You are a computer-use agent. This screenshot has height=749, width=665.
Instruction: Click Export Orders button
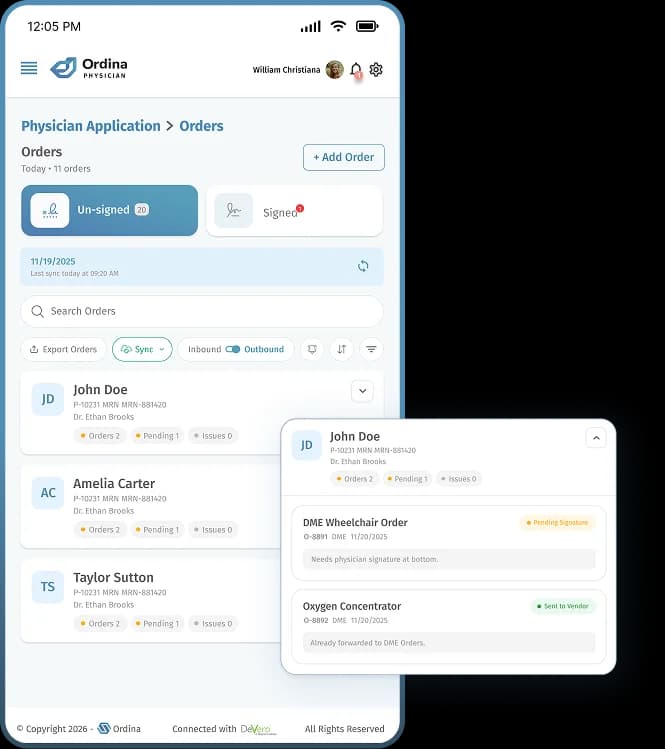[64, 349]
